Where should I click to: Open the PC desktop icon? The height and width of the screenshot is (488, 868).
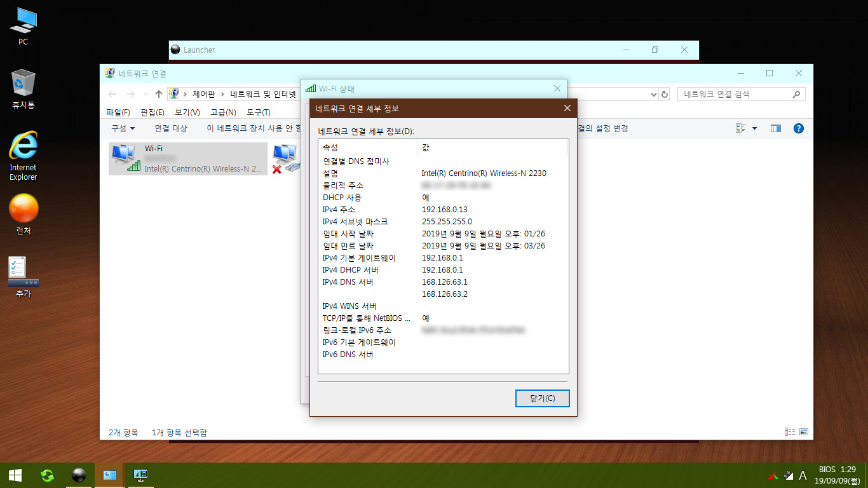pos(23,25)
